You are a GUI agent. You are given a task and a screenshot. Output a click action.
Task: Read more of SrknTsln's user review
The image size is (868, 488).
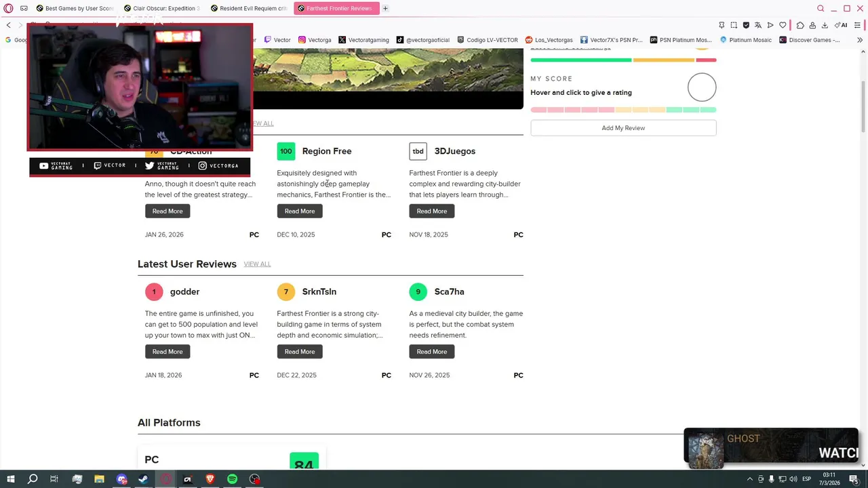300,351
